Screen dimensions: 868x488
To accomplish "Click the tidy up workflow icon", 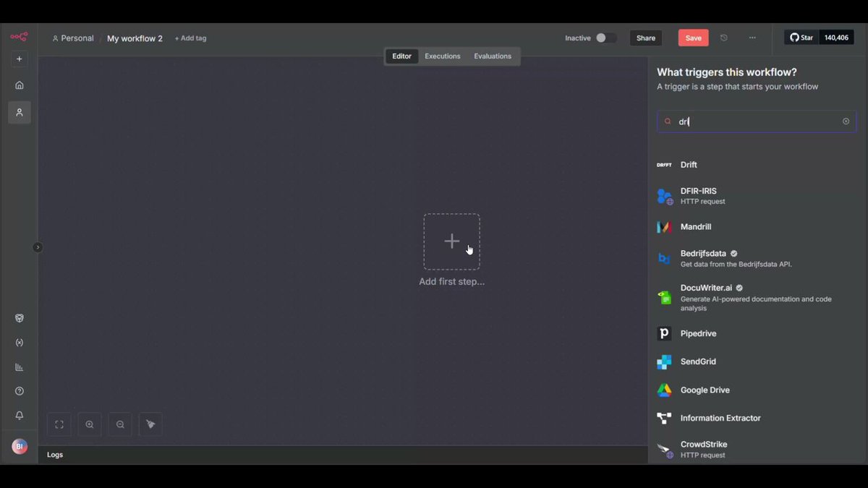I will pos(150,424).
